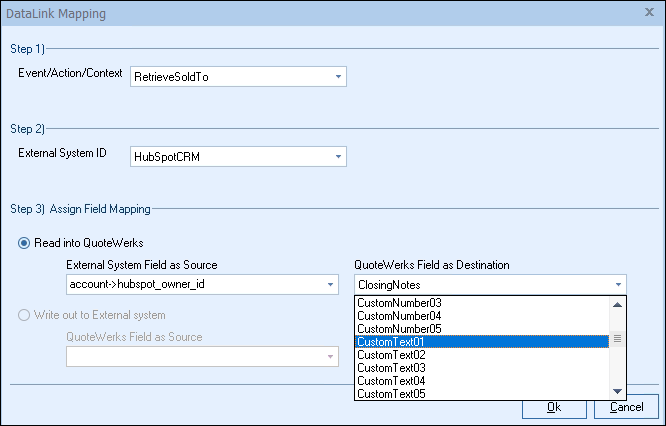Click the dropdown list scrollbar thumb

[x=618, y=339]
